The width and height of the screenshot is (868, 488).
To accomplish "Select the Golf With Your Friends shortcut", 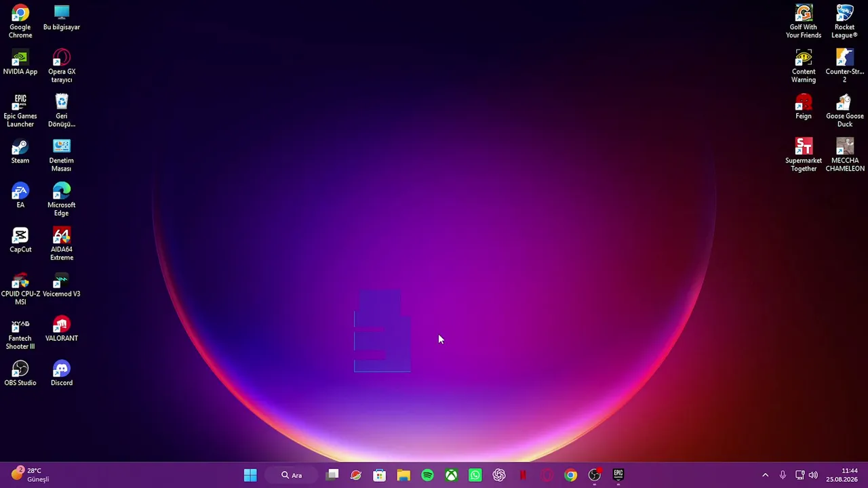I will coord(804,22).
